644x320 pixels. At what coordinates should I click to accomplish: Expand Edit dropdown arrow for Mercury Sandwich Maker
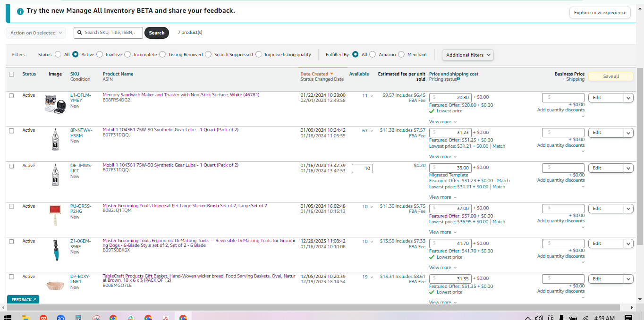coord(628,98)
